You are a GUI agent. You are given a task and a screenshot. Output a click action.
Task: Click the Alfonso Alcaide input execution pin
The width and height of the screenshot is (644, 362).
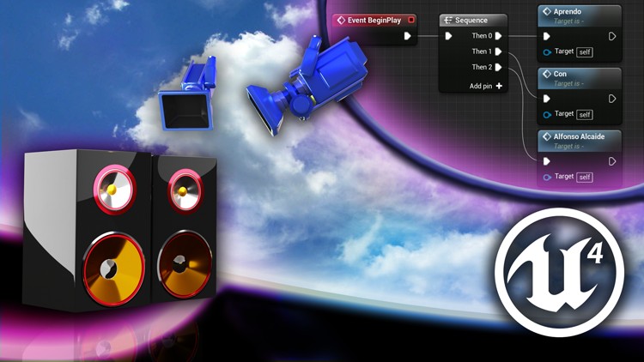[547, 161]
